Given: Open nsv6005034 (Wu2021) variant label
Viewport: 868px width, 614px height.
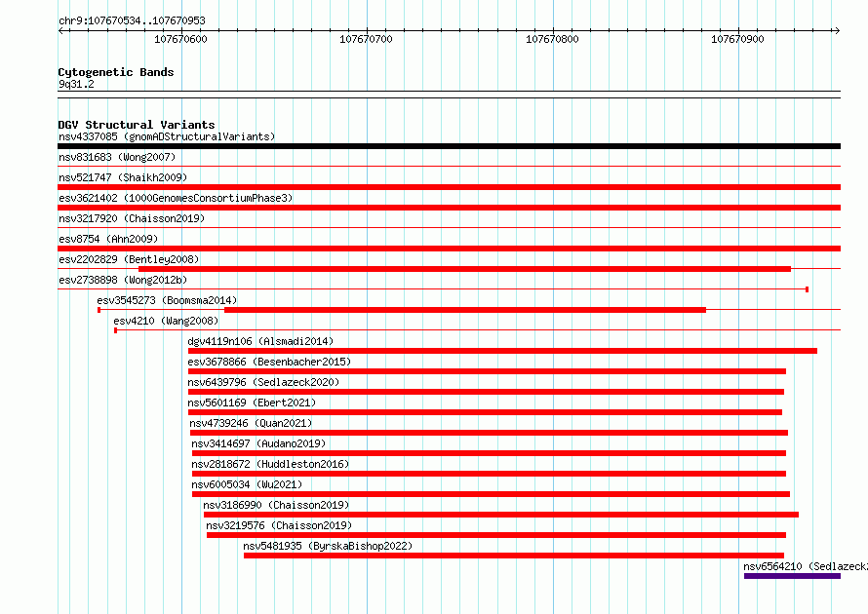Looking at the screenshot, I should (247, 484).
